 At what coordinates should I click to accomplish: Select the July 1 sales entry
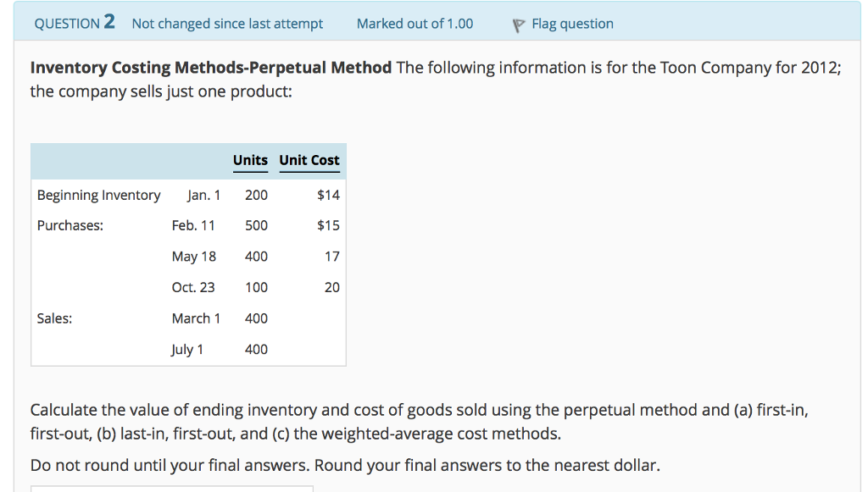tap(188, 349)
